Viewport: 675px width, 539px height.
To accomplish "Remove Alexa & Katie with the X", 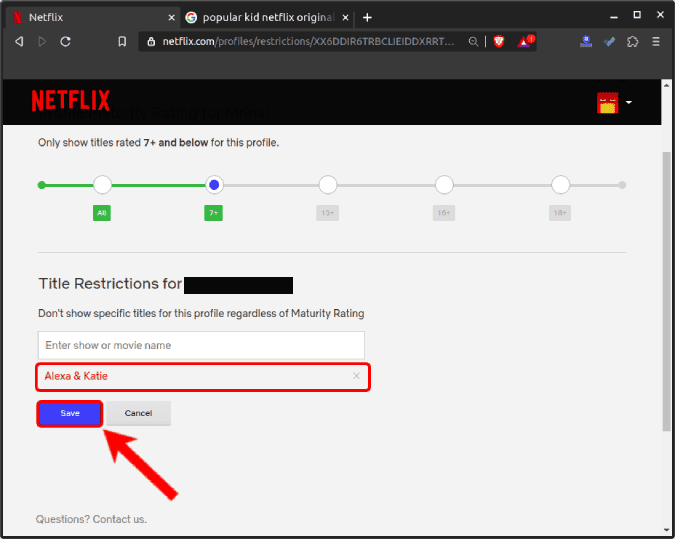I will click(356, 376).
